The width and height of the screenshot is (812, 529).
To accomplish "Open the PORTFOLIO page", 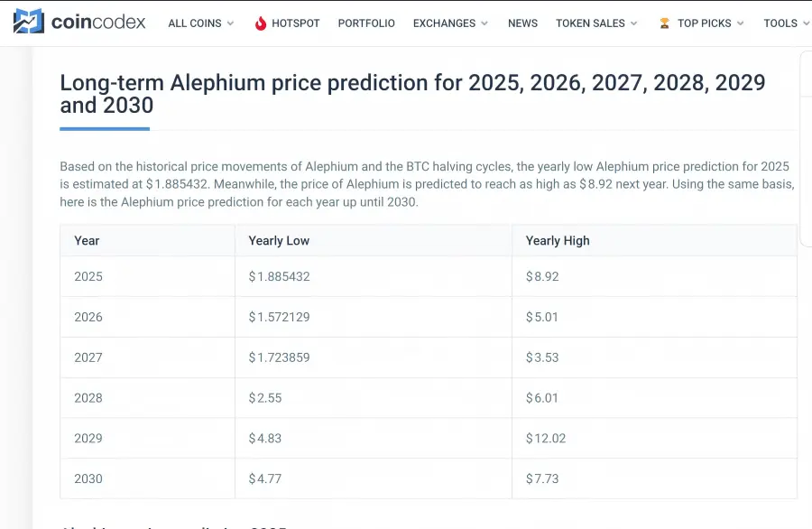I will click(366, 23).
